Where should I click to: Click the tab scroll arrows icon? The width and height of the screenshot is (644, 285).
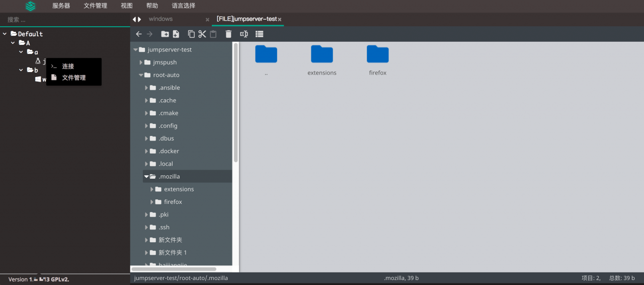137,19
